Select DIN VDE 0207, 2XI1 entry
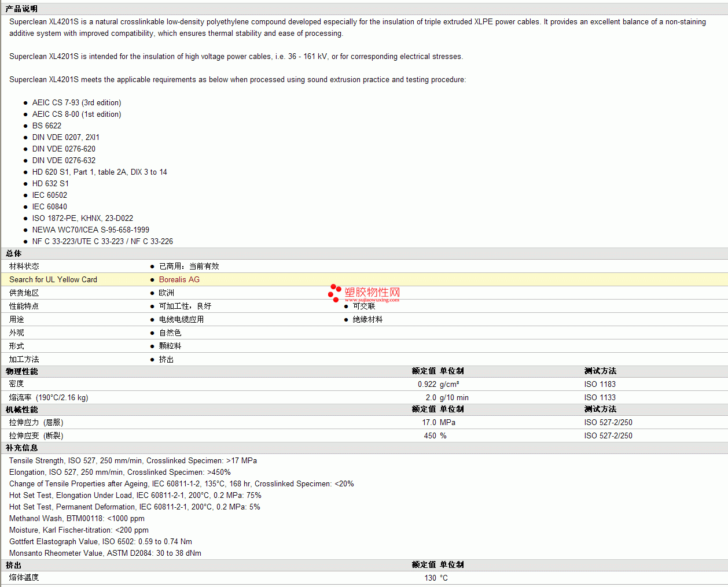The image size is (728, 587). point(66,137)
